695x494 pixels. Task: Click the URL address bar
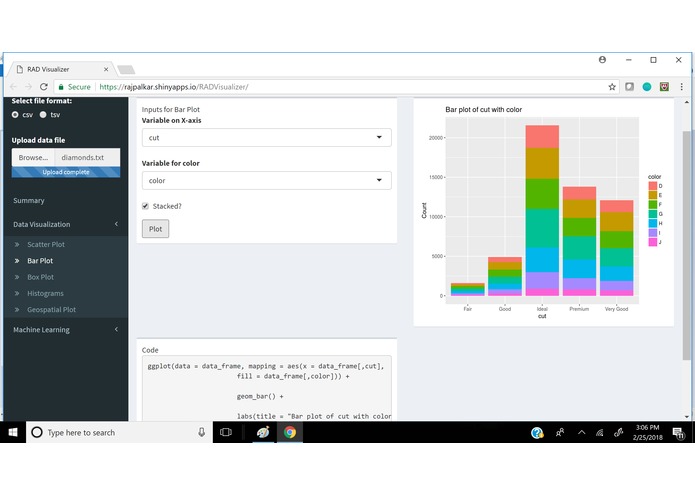(x=337, y=87)
